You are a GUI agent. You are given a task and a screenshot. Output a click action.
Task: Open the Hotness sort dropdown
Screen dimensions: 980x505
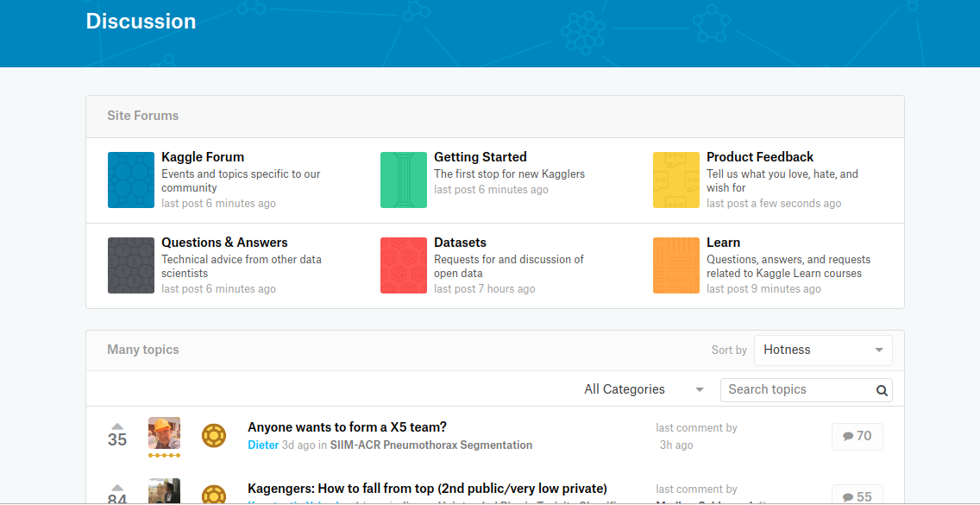click(823, 350)
